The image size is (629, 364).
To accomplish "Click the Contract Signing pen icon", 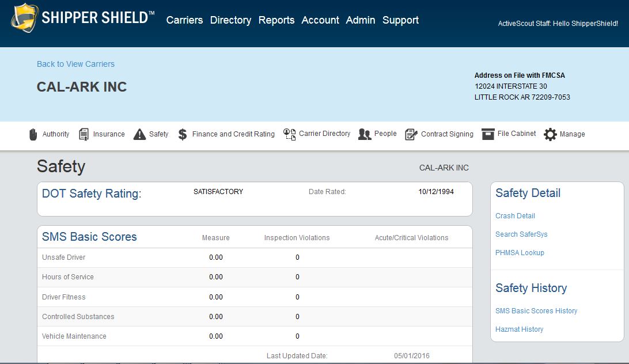I will 411,134.
